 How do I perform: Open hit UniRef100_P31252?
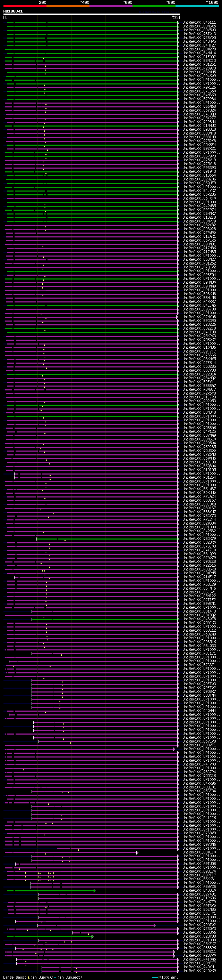pyautogui.click(x=199, y=263)
